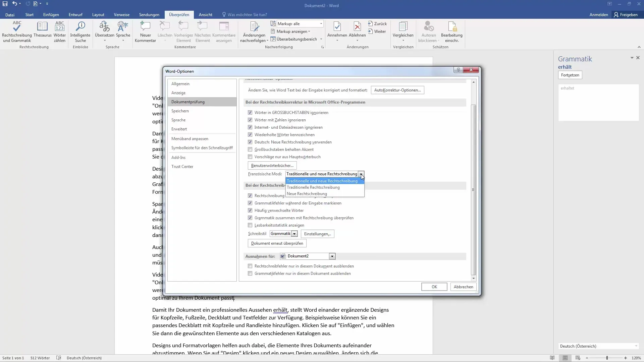Switch to read mode view icon
The height and width of the screenshot is (362, 644).
pyautogui.click(x=552, y=358)
